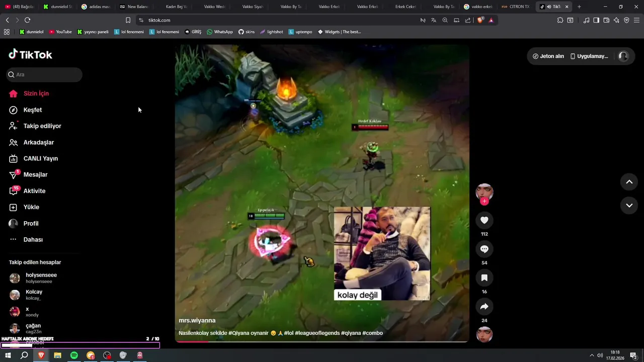Reload the page
644x362 pixels.
(27, 20)
